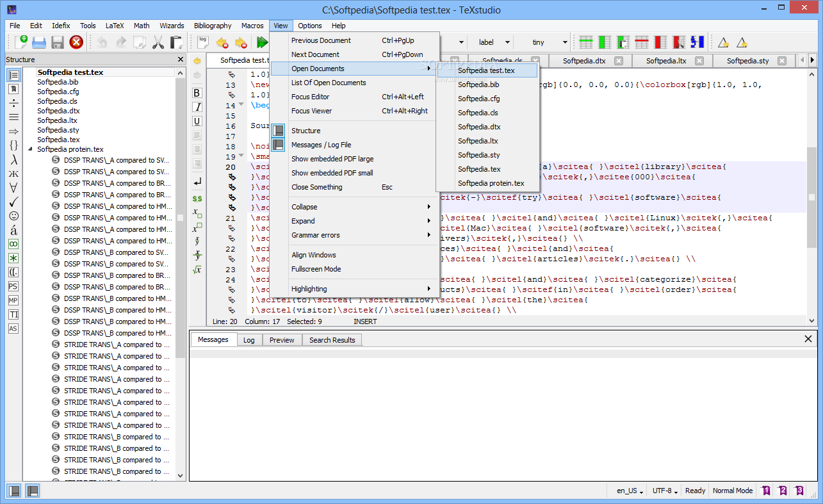Image resolution: width=823 pixels, height=504 pixels.
Task: Open the Cyrillic letters symbol panel
Action: pyautogui.click(x=13, y=174)
